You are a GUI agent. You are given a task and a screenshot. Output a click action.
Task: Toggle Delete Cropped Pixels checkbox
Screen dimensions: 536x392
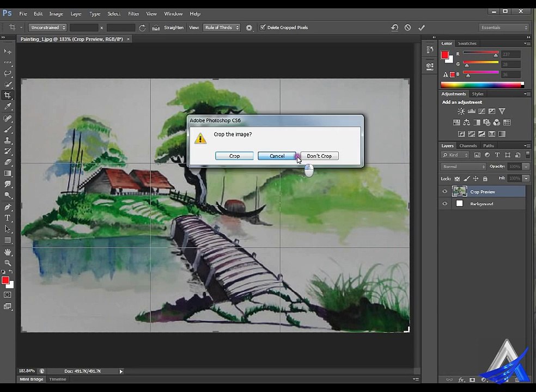(263, 27)
